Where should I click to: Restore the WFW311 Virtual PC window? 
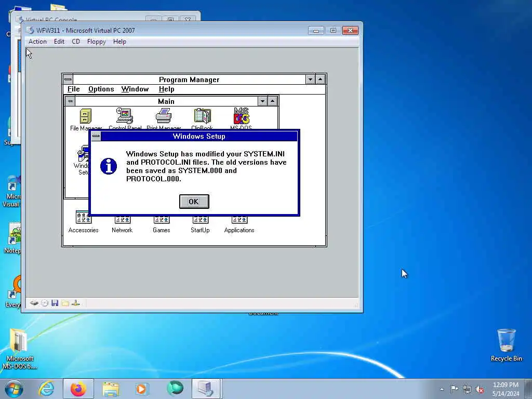(x=333, y=31)
